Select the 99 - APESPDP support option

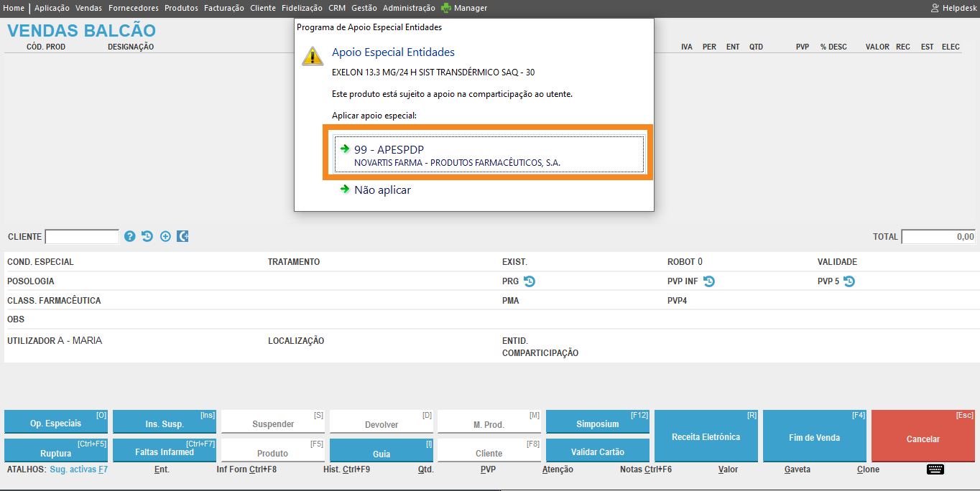click(x=489, y=155)
